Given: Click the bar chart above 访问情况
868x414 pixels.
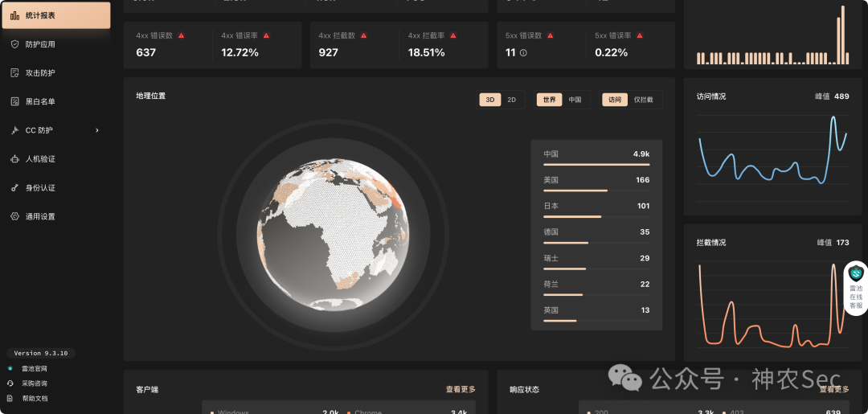Looking at the screenshot, I should click(773, 35).
